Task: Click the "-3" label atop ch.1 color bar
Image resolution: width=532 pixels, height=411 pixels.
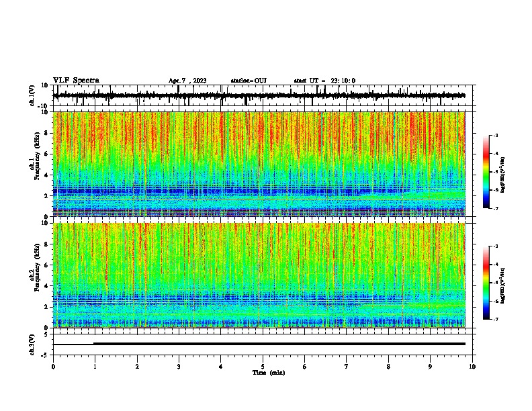Action: coord(495,135)
